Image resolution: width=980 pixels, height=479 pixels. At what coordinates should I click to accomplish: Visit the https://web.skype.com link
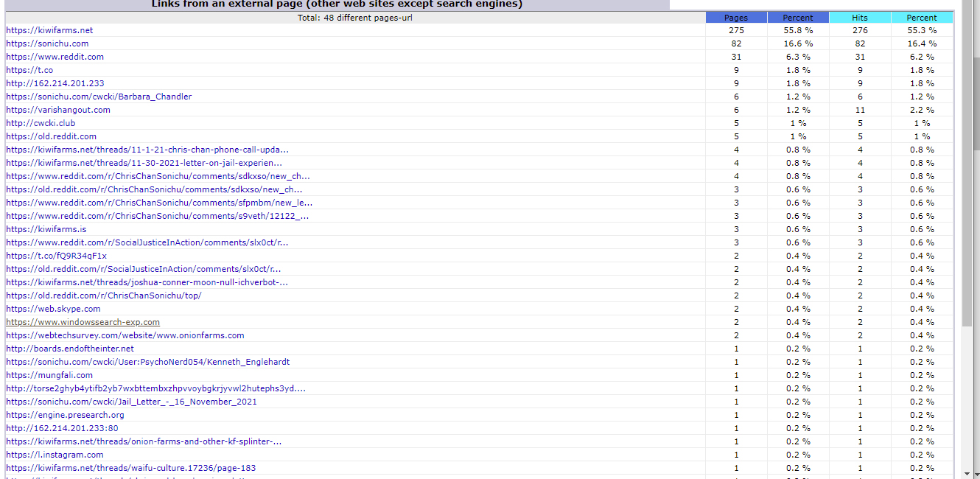pyautogui.click(x=53, y=309)
